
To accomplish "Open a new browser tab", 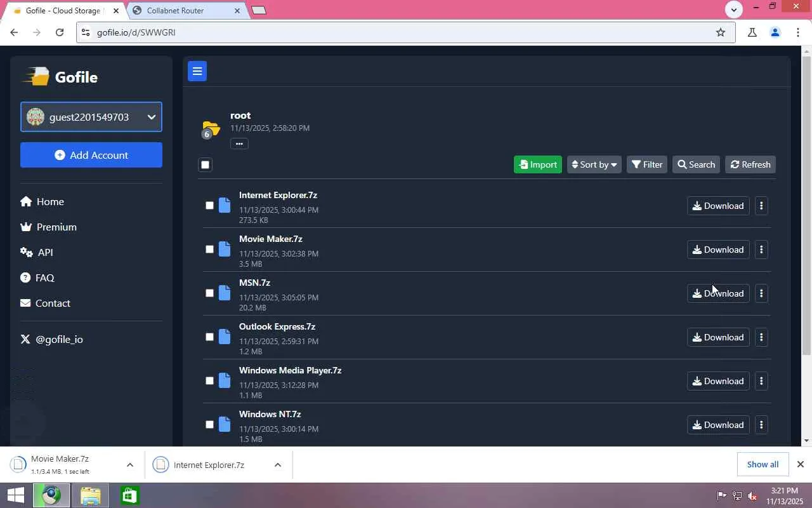I will (x=259, y=10).
